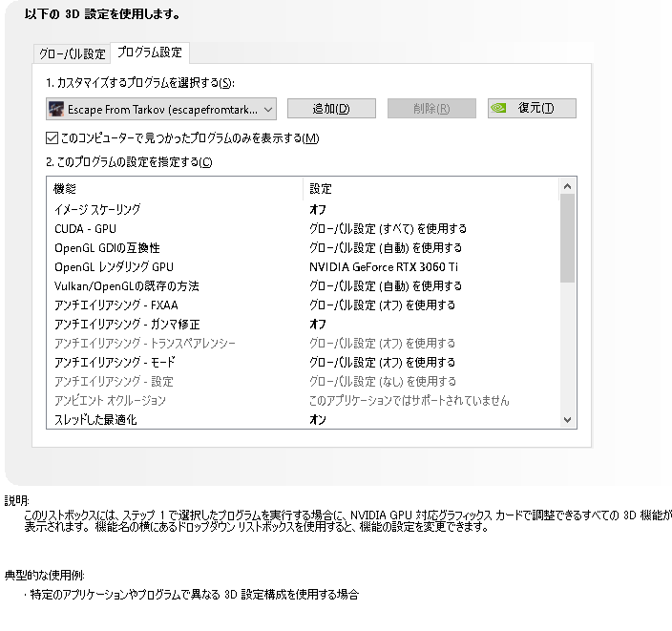Click the 復元(T) restore button
672x631 pixels.
532,109
